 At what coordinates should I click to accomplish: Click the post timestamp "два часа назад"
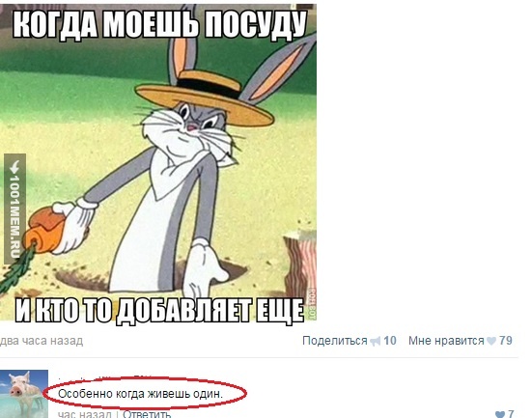click(42, 341)
